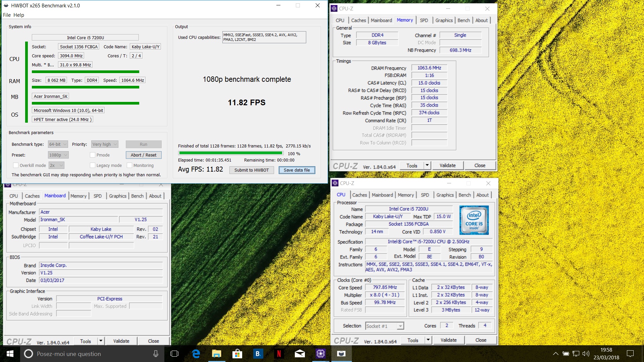Open Microsoft Store from the taskbar
The width and height of the screenshot is (644, 362).
click(237, 354)
